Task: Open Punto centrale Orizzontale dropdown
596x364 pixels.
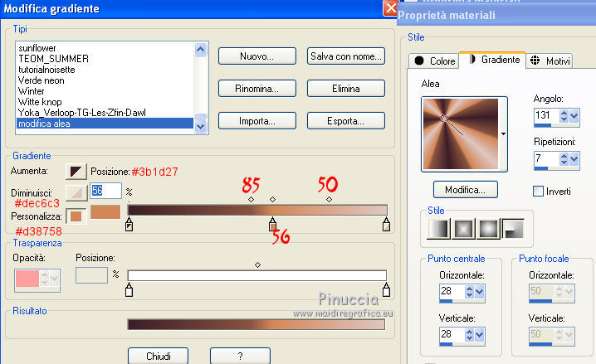Action: click(479, 292)
